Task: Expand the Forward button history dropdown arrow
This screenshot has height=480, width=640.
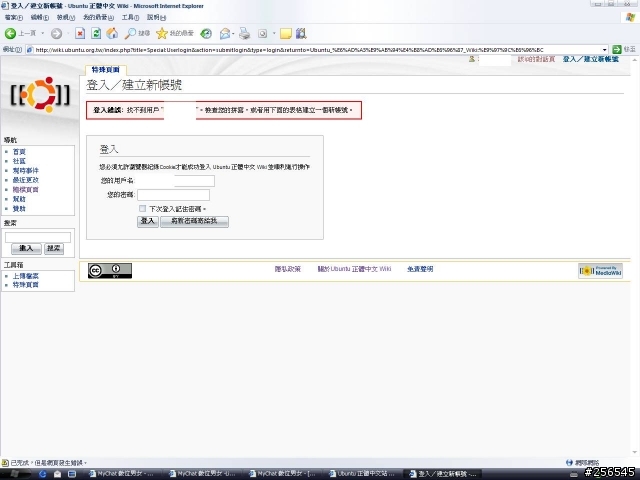Action: 68,33
